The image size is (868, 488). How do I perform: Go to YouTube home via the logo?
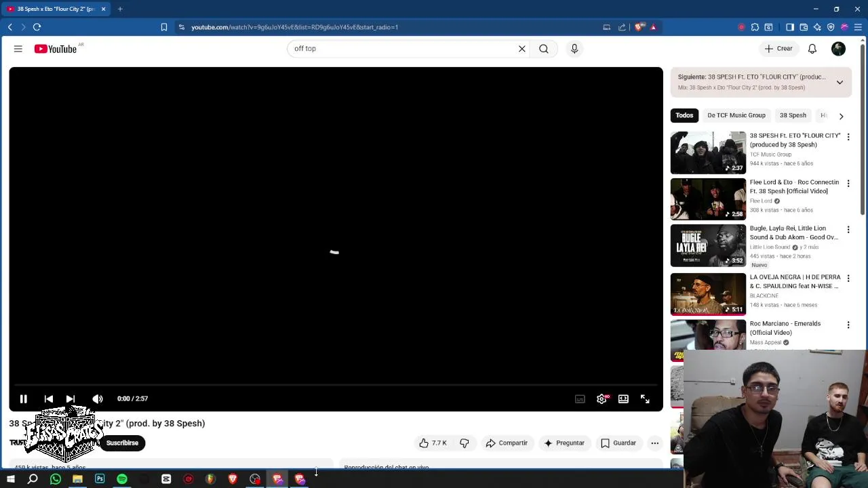56,49
